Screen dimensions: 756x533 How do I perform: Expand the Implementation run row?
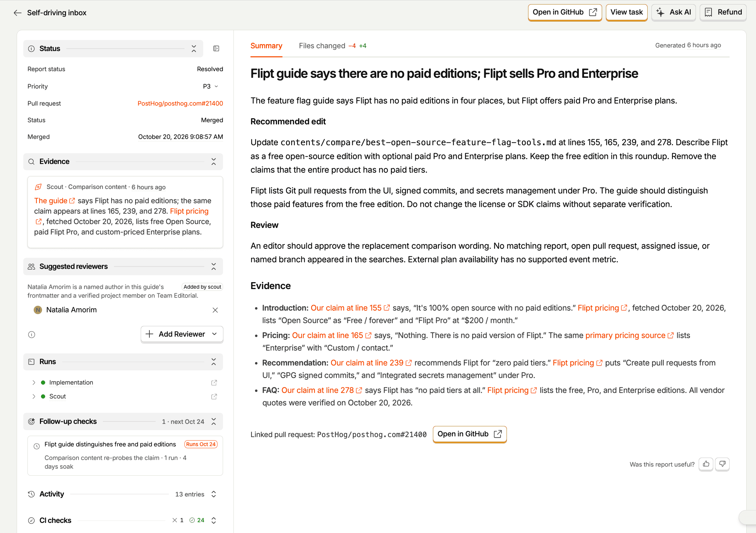point(34,383)
